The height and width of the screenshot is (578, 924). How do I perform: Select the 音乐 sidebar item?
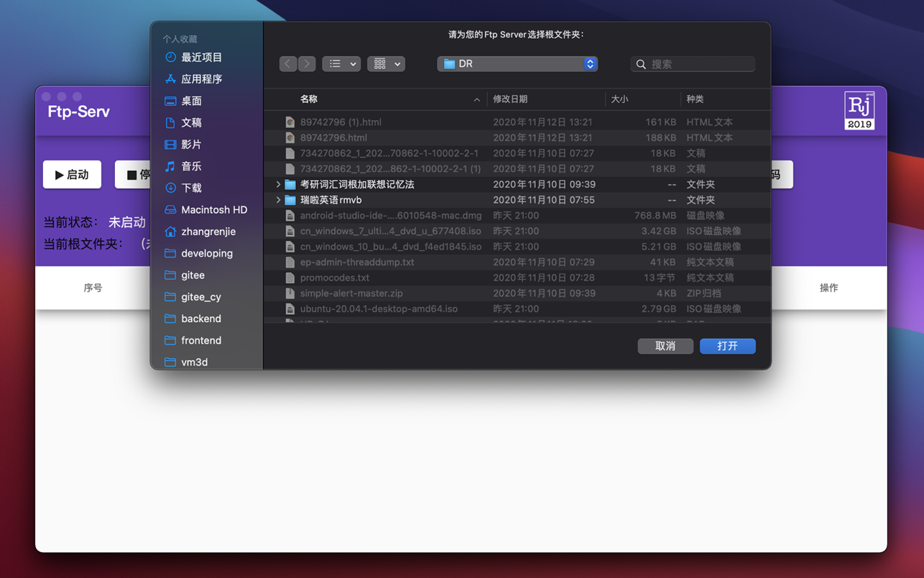[191, 166]
